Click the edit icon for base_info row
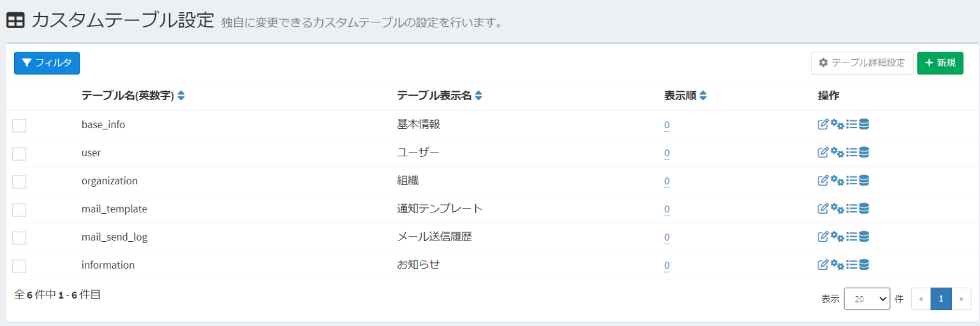 [823, 124]
